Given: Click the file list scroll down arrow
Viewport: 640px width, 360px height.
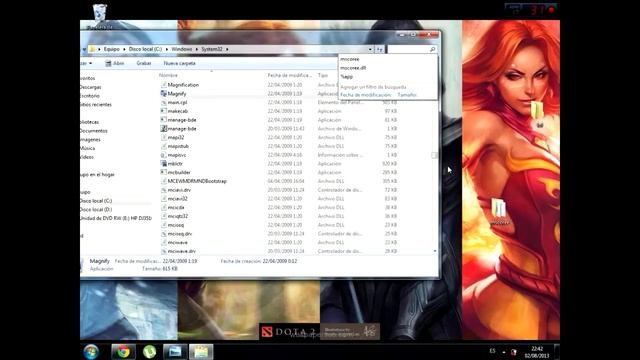Looking at the screenshot, I should tap(435, 251).
